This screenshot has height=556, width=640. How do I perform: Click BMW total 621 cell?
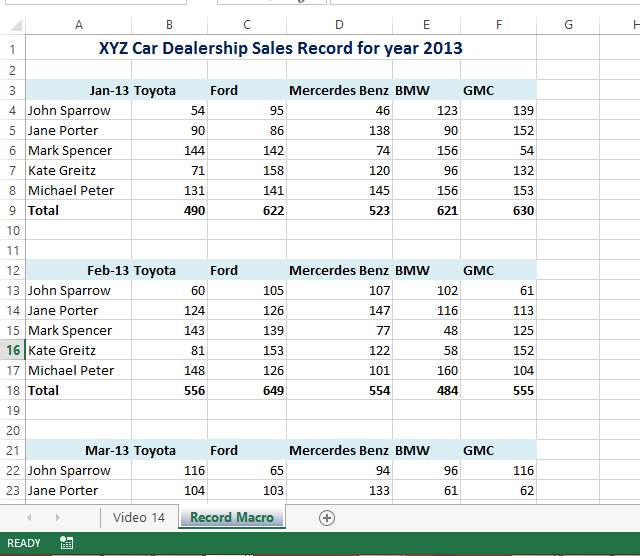(426, 210)
